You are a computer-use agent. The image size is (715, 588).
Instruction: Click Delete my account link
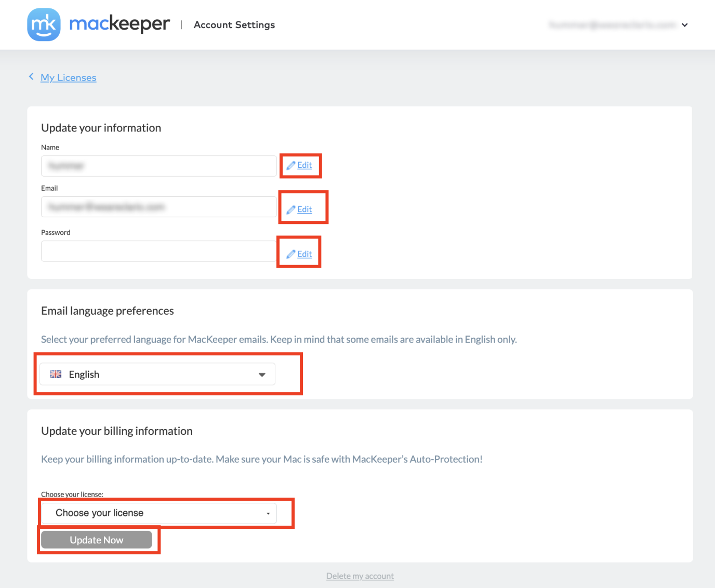pyautogui.click(x=360, y=576)
